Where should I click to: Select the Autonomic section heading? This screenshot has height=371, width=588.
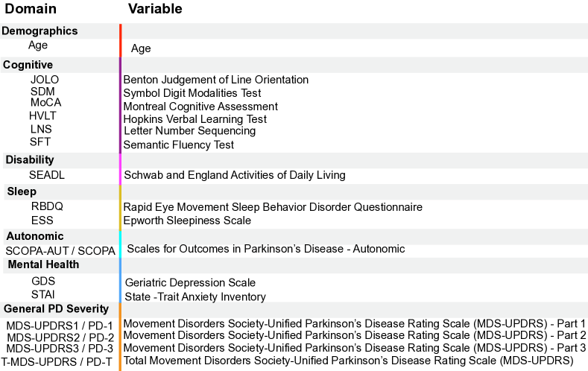[x=34, y=236]
